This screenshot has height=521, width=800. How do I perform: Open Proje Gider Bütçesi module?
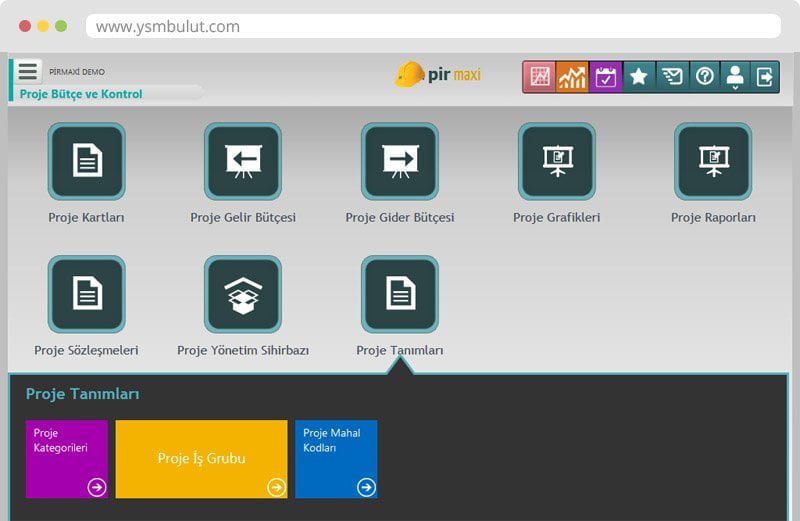point(400,162)
